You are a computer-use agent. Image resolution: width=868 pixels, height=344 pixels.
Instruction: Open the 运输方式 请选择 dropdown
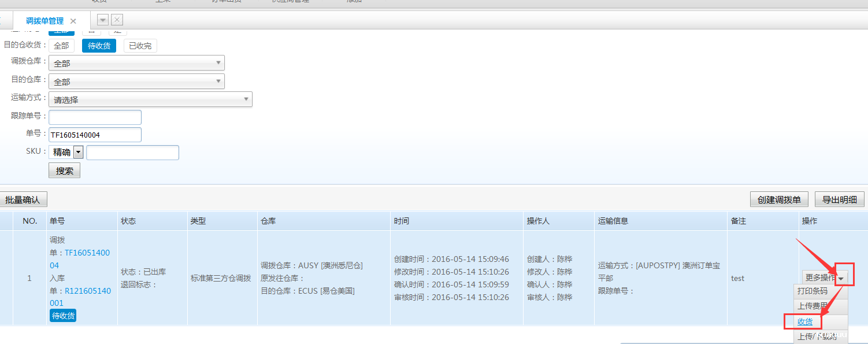246,99
